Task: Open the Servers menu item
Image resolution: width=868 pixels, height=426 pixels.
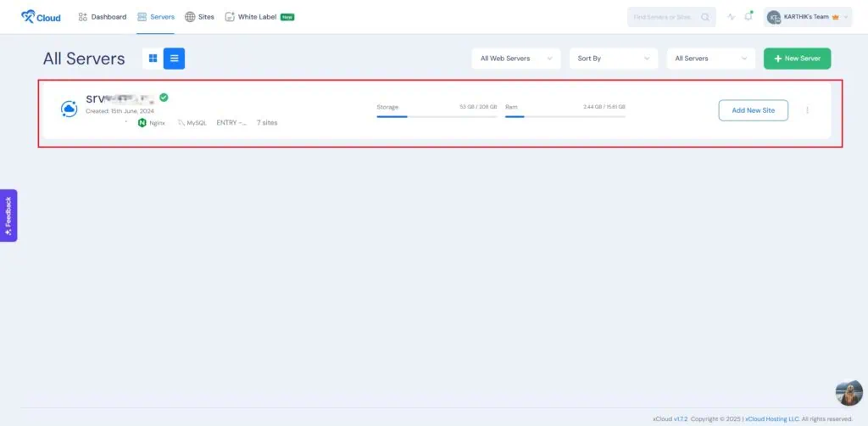Action: click(156, 17)
